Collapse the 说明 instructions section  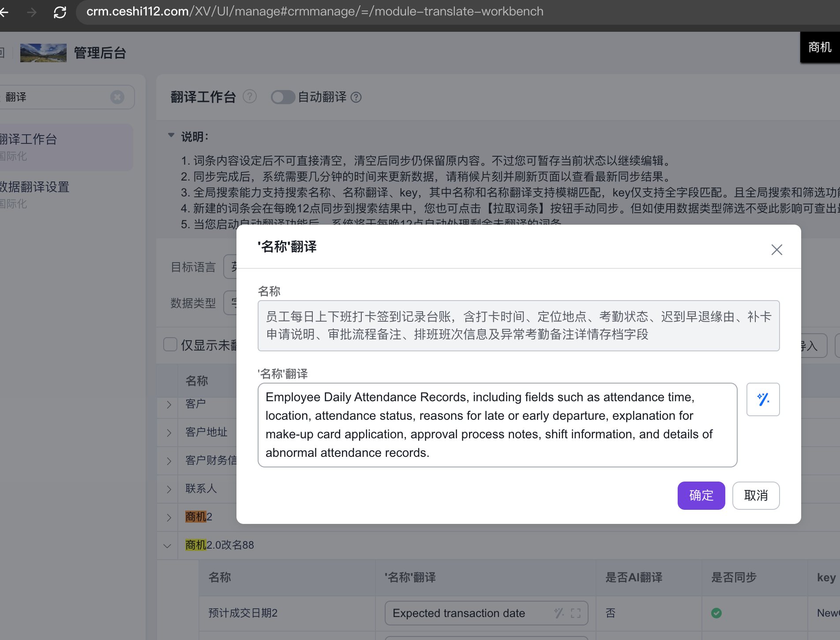(x=171, y=136)
